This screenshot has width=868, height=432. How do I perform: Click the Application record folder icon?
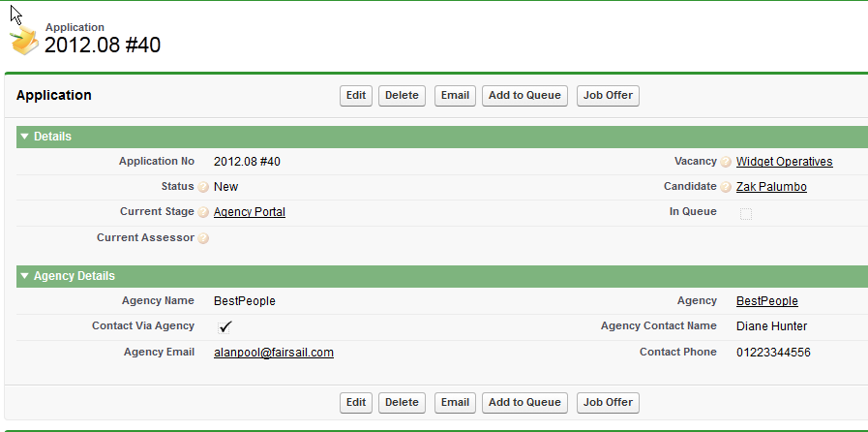tap(24, 42)
